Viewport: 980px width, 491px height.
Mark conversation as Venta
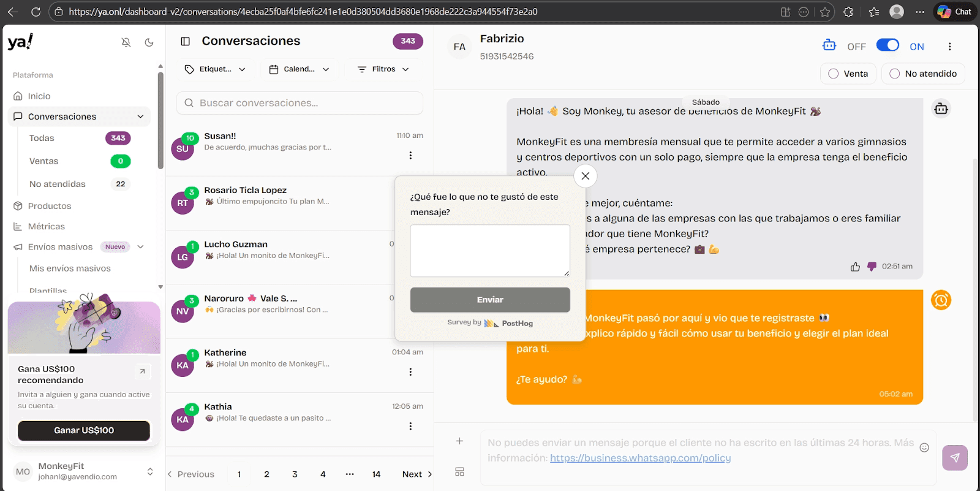pyautogui.click(x=848, y=74)
